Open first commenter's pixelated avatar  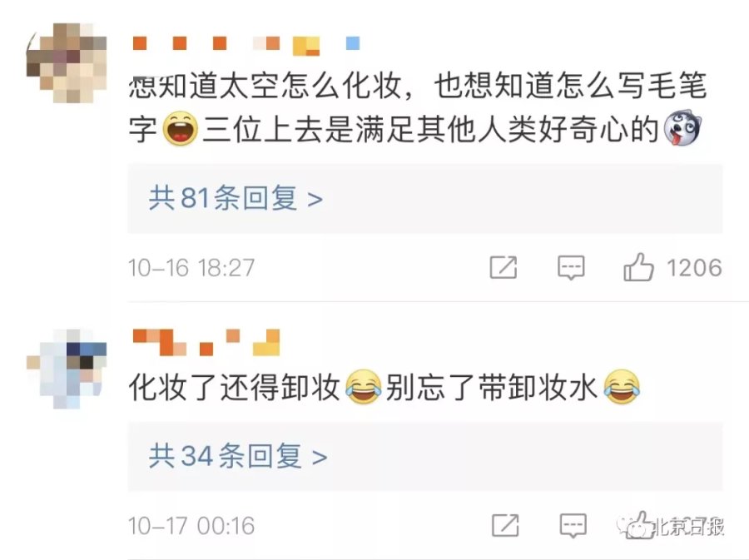pos(67,62)
